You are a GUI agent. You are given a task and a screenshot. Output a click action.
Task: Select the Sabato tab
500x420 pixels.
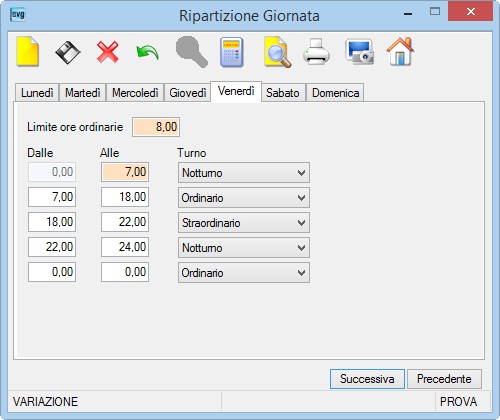pos(283,93)
